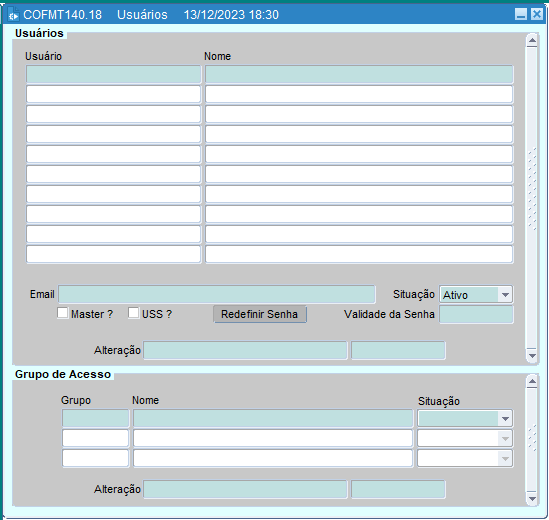Click Grupo de Acesso scroll up arrow
The height and width of the screenshot is (520, 549).
tap(532, 382)
